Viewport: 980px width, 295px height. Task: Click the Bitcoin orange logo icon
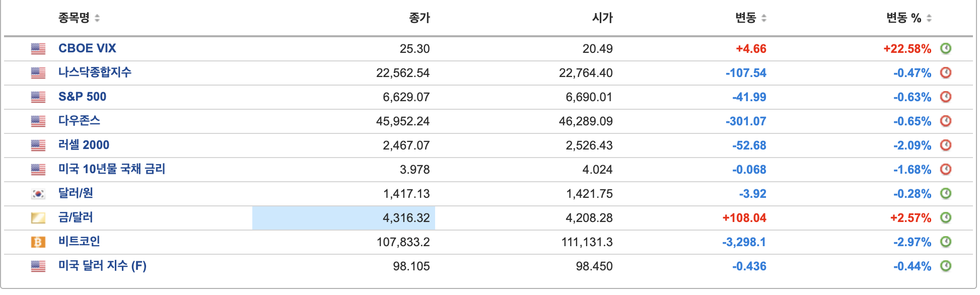click(x=38, y=242)
